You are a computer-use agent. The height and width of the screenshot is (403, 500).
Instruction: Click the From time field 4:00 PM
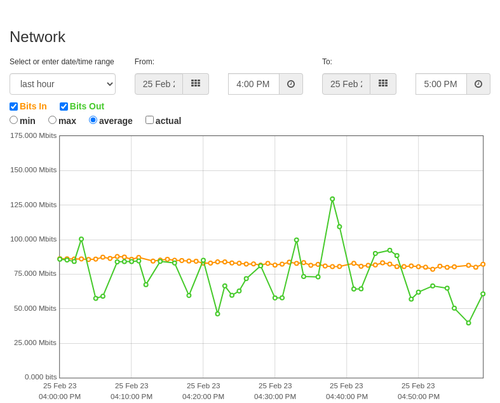(x=254, y=84)
